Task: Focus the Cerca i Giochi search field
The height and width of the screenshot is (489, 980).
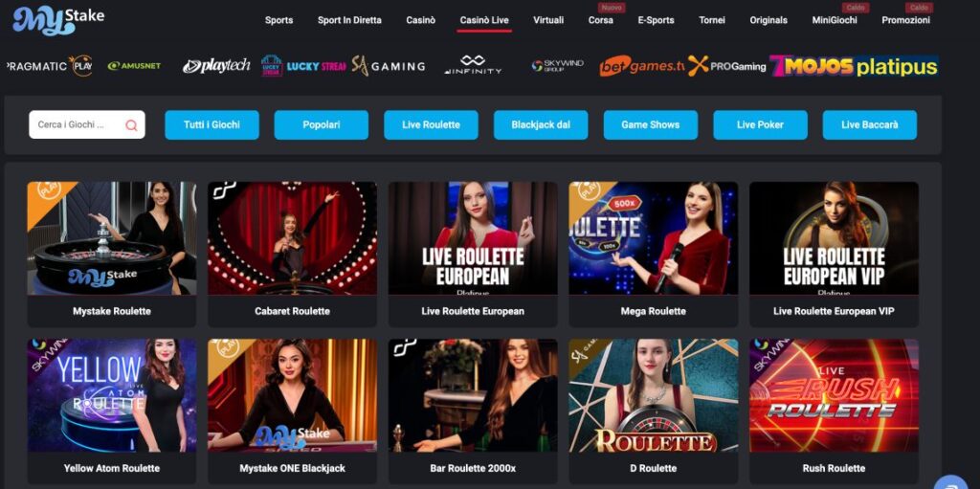Action: click(87, 125)
